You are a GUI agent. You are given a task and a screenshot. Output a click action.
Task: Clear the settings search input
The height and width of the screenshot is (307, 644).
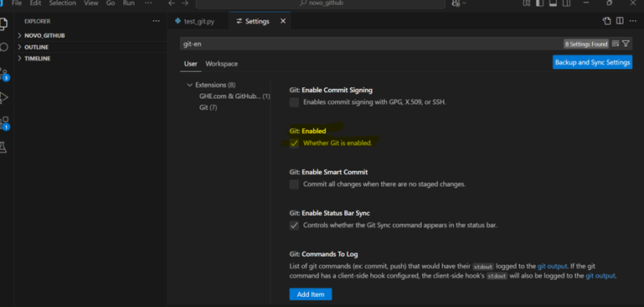coord(616,44)
